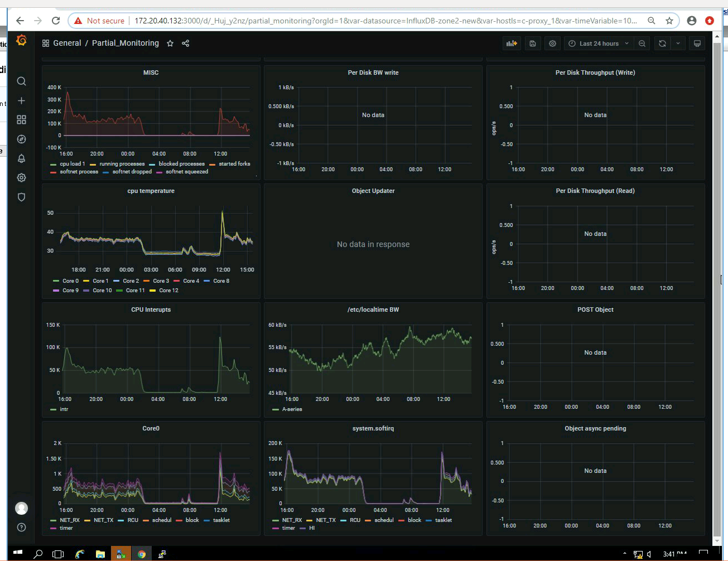Star the Partial_Monitoring dashboard

[x=170, y=43]
